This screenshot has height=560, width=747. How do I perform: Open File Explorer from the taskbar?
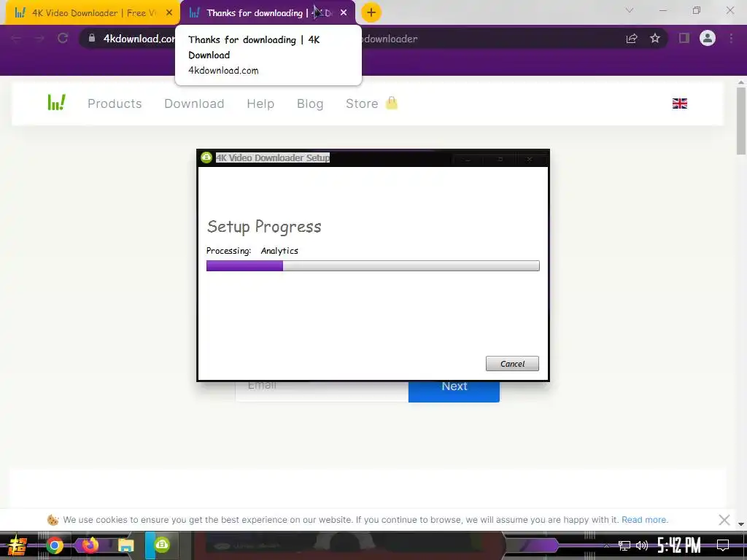pyautogui.click(x=125, y=545)
